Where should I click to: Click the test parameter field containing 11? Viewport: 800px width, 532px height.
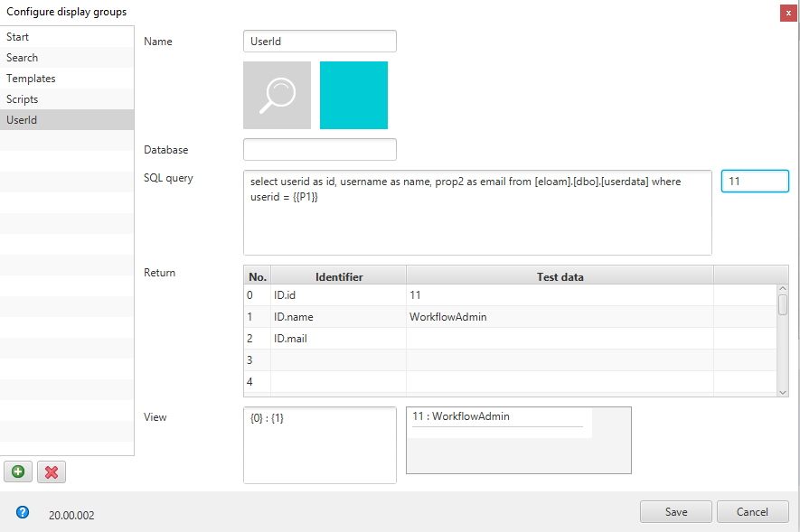755,182
